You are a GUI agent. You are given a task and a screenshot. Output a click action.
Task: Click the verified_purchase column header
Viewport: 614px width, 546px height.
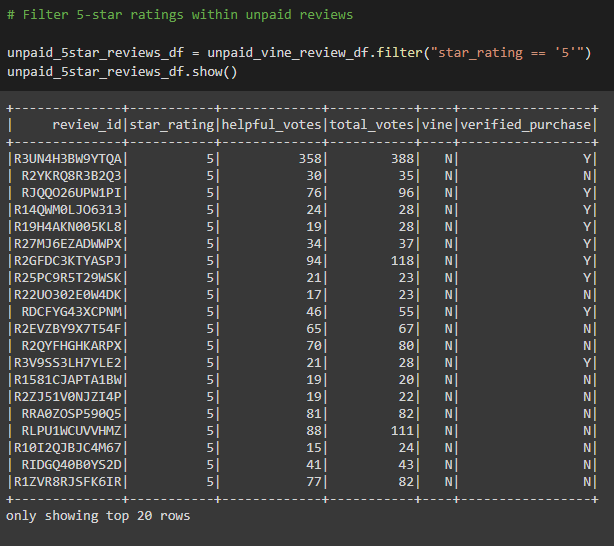(526, 125)
